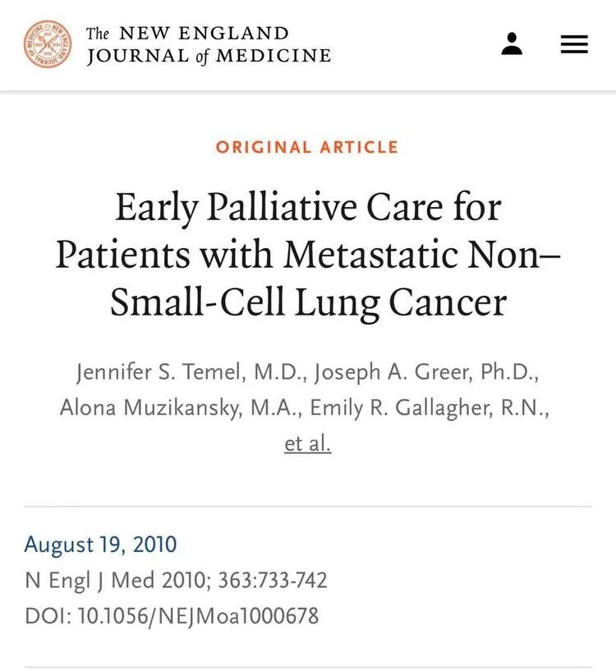Viewport: 616px width, 672px height.
Task: Click the NEJM circular seal logo
Action: (x=48, y=44)
